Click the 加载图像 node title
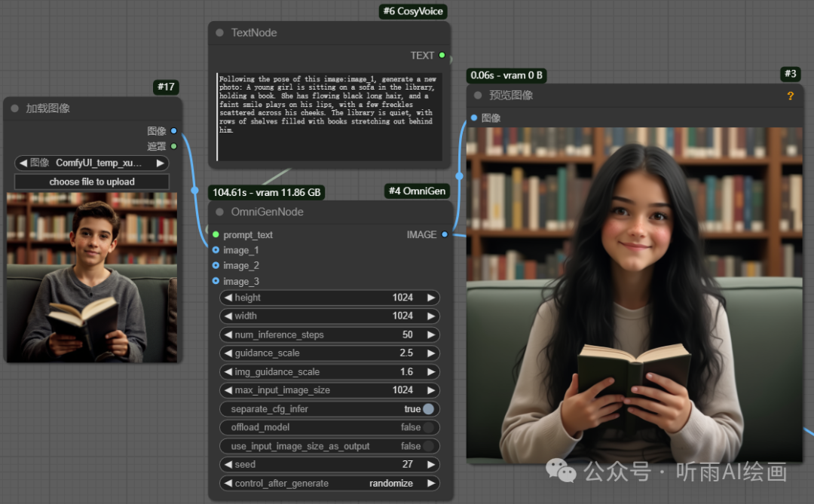The image size is (814, 504). point(47,108)
